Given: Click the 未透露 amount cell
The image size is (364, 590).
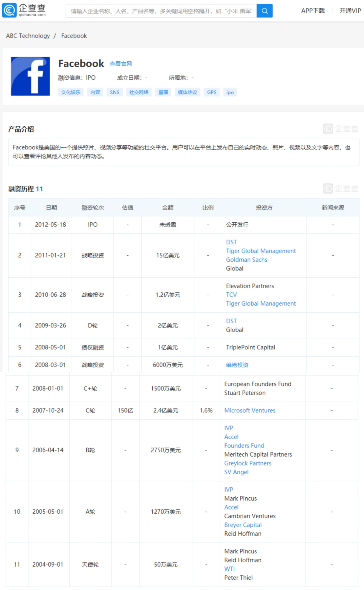Looking at the screenshot, I should click(168, 225).
